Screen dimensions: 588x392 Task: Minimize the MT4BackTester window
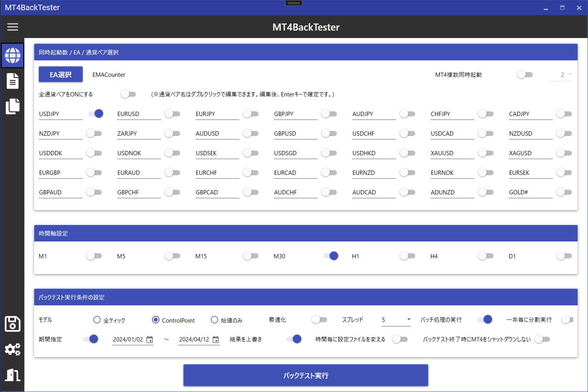pos(546,8)
